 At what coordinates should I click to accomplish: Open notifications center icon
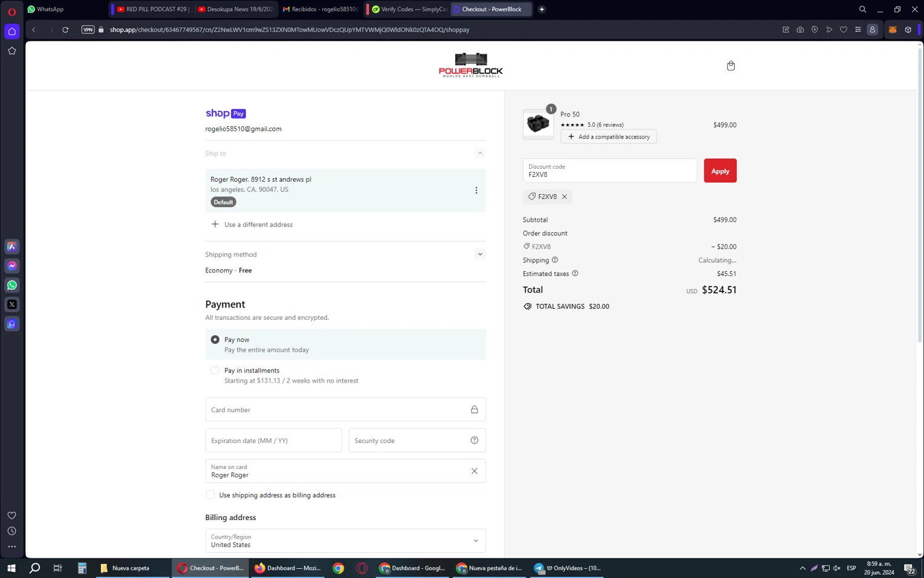[x=909, y=568]
